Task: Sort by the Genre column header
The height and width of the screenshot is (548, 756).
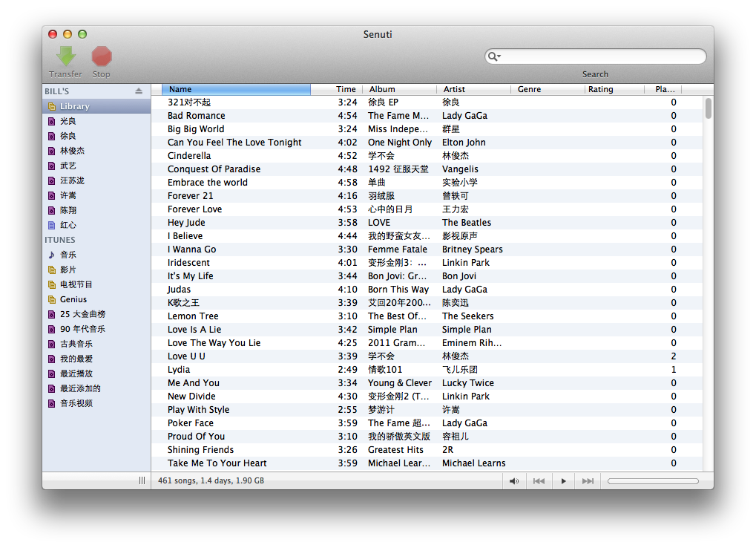Action: tap(548, 89)
